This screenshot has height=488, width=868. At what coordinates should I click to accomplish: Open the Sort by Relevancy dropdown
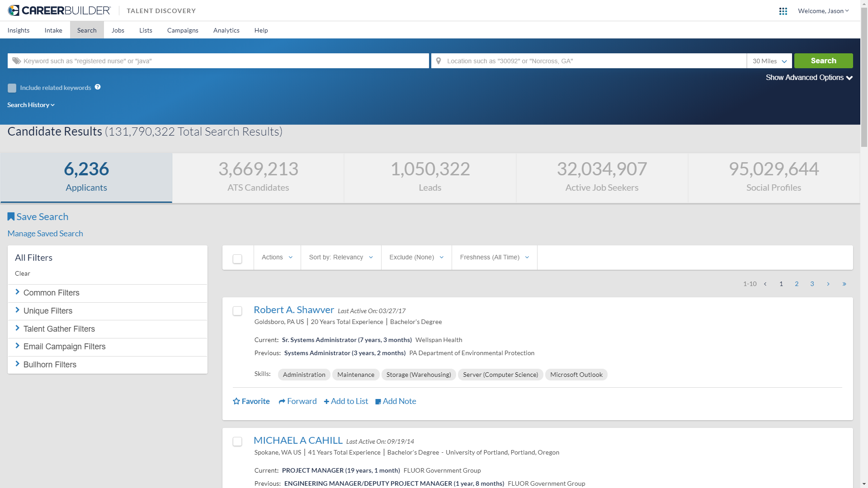point(341,258)
